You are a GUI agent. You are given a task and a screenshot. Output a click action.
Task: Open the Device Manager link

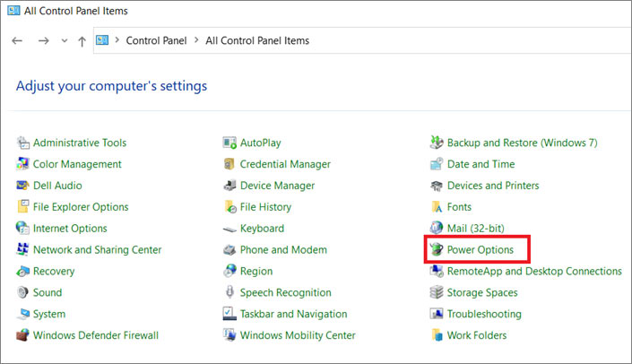point(277,186)
